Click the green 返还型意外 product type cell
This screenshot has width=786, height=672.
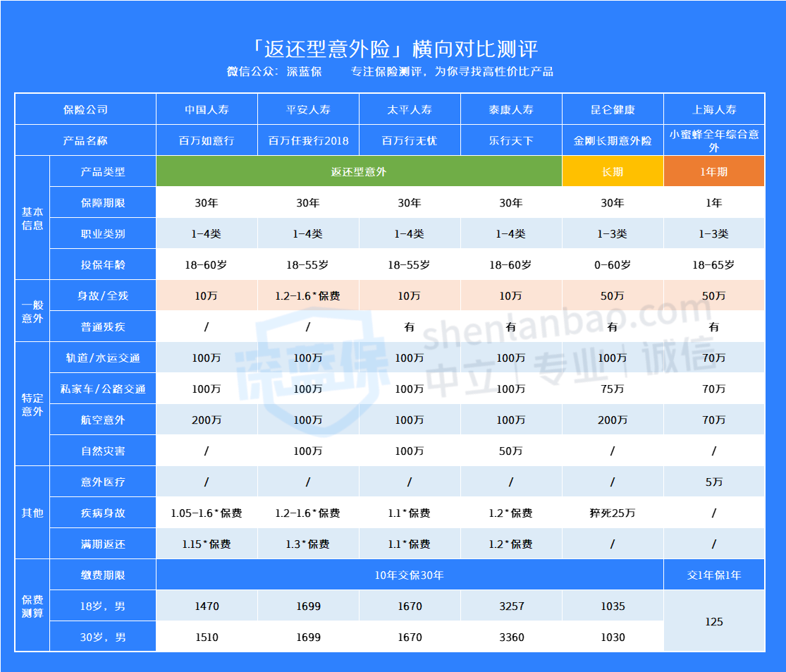[x=359, y=171]
